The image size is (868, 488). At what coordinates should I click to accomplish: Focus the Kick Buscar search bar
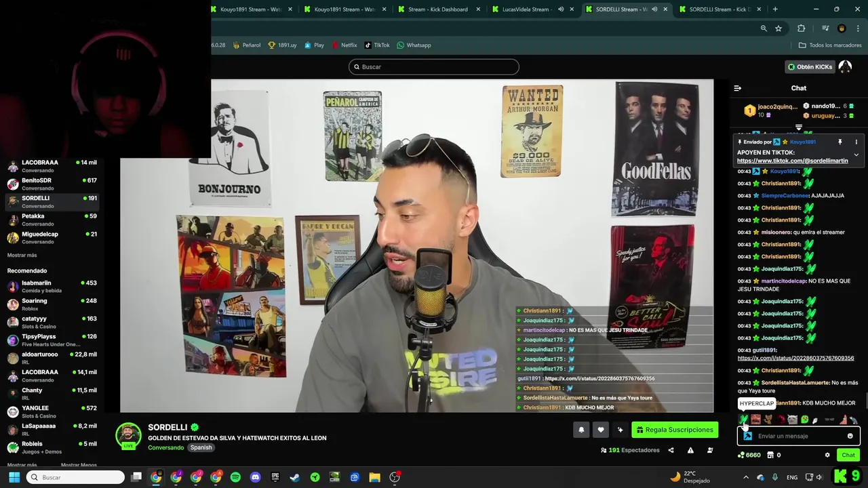pyautogui.click(x=434, y=66)
